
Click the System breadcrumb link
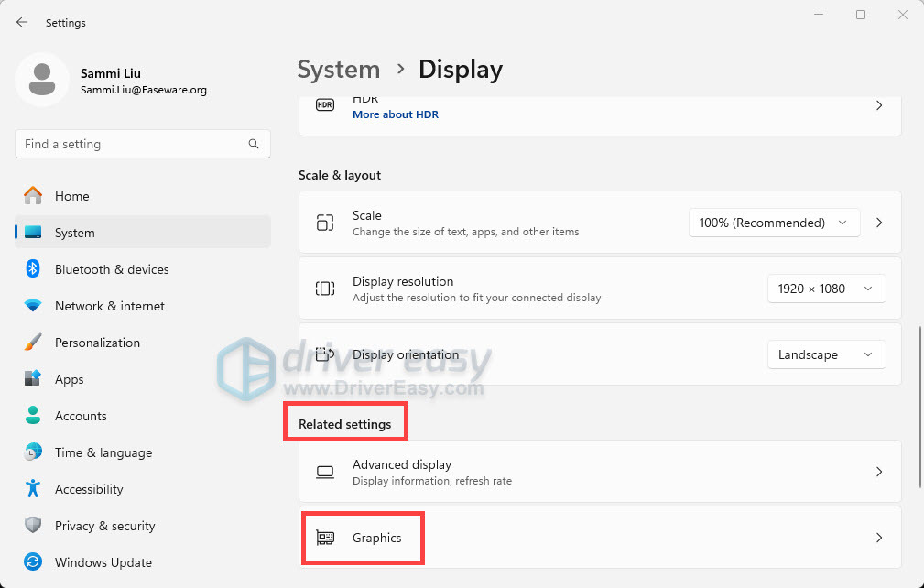pyautogui.click(x=339, y=70)
